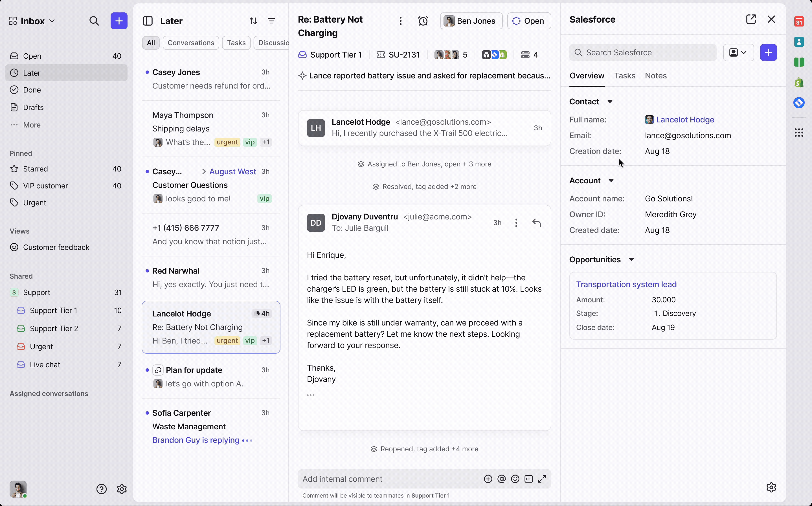Screen dimensions: 812x506
Task: Click the Lancelot Hodge contact link
Action: tap(685, 120)
